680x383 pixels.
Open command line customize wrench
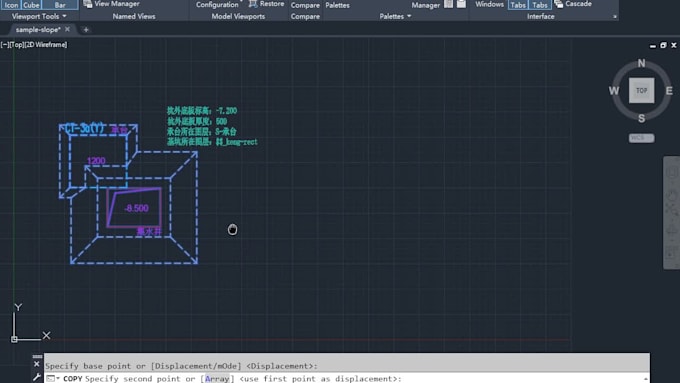tap(36, 377)
